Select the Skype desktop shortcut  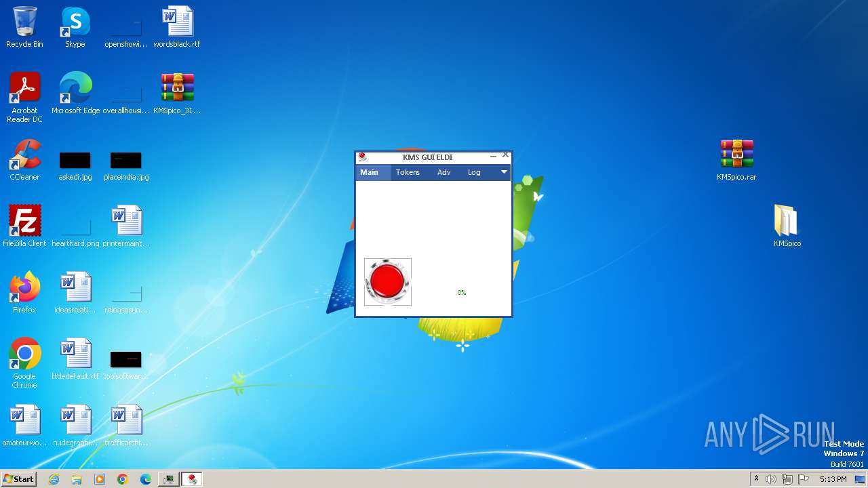pos(75,27)
